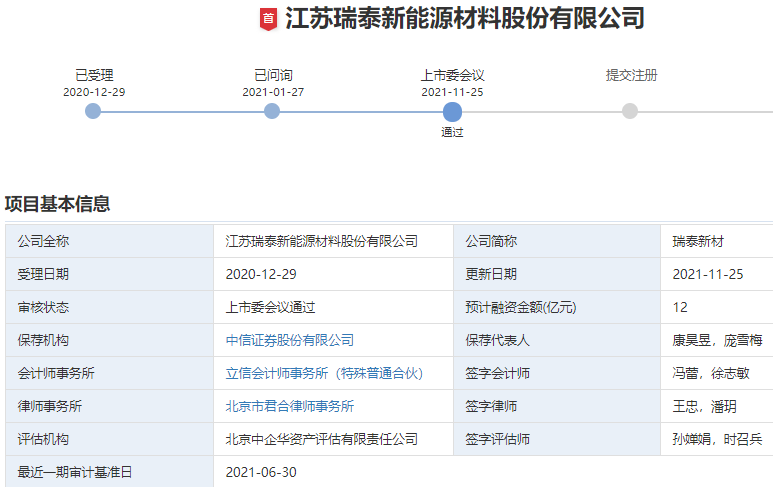The height and width of the screenshot is (487, 773).
Task: Click the 瑞泰新材 company abbreviation cell
Action: tap(698, 241)
